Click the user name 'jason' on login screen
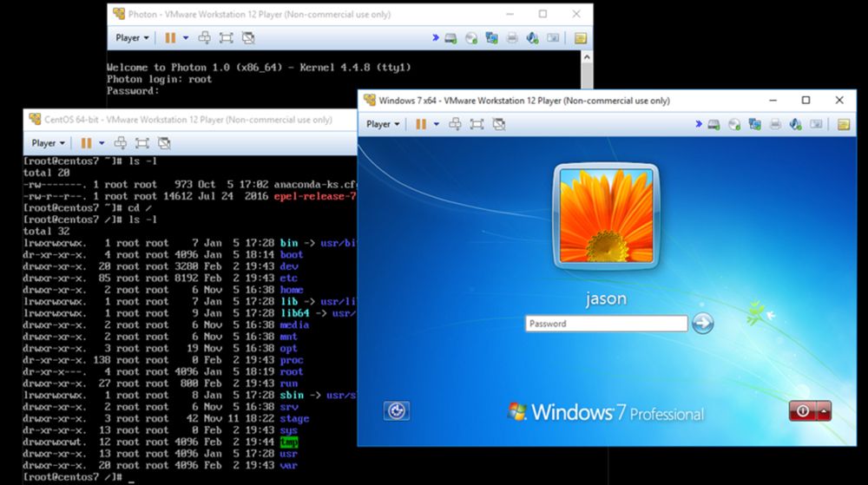868x485 pixels. pos(606,298)
